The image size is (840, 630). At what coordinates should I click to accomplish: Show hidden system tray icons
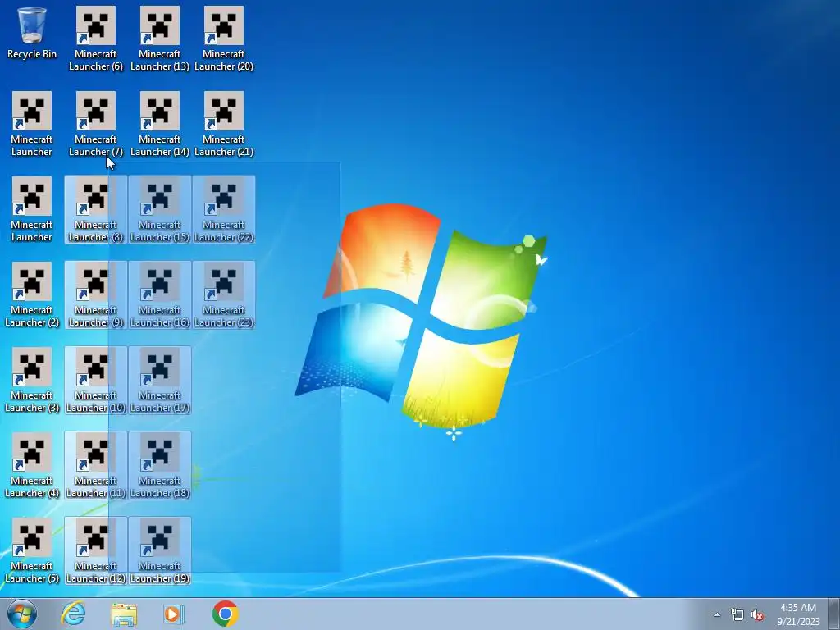coord(717,614)
